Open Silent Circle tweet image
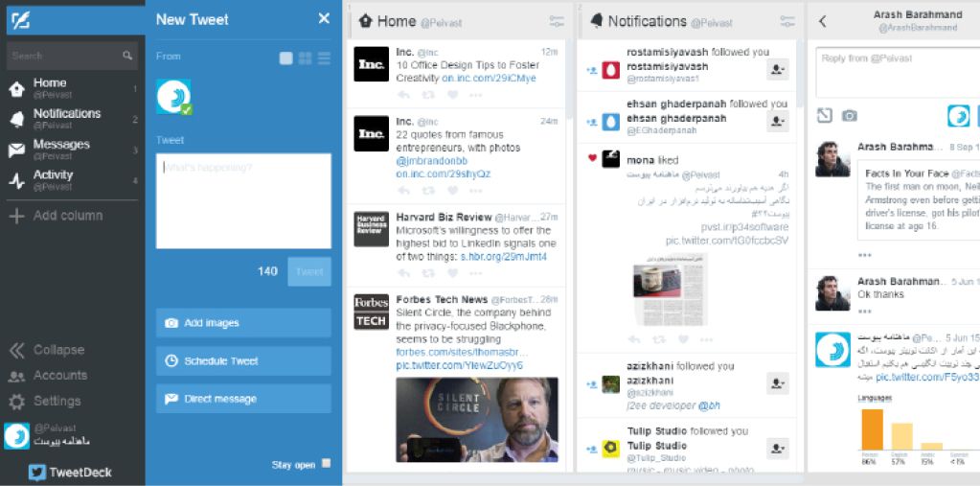The height and width of the screenshot is (486, 980). pyautogui.click(x=477, y=419)
